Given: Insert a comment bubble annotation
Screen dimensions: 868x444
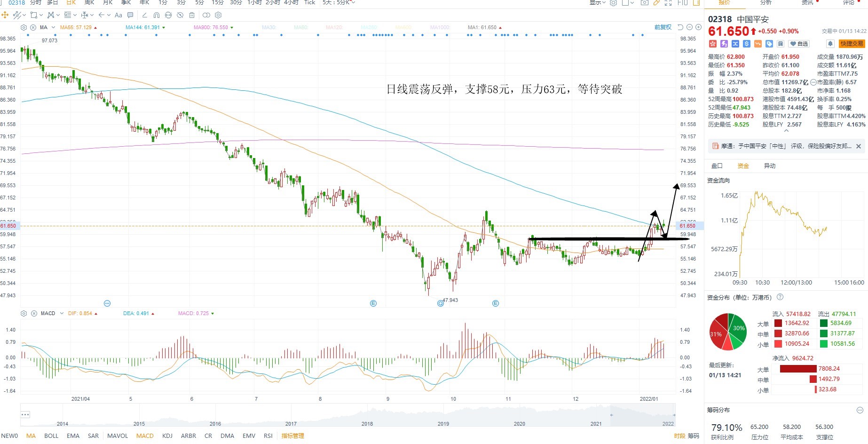Looking at the screenshot, I should coord(130,15).
